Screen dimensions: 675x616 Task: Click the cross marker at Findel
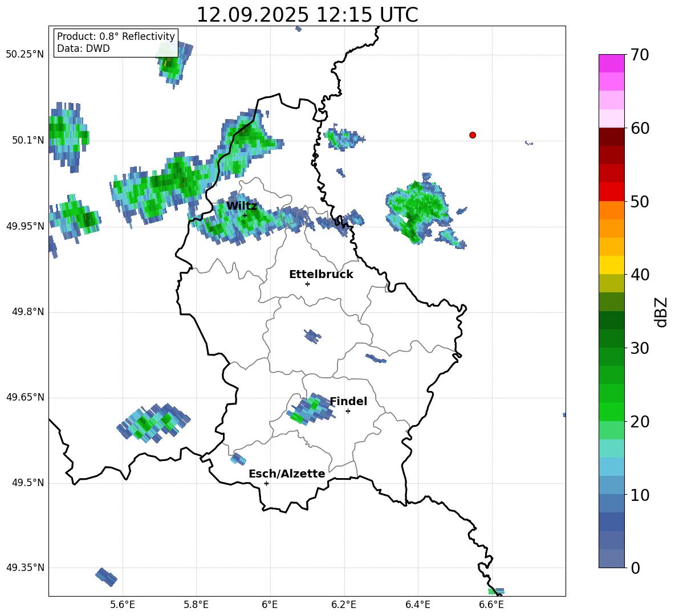(348, 411)
